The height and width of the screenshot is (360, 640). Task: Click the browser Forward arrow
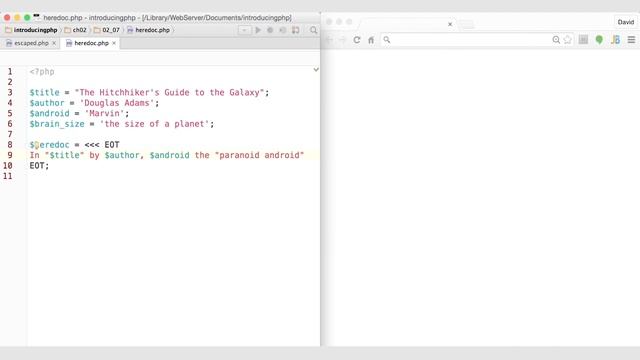343,40
